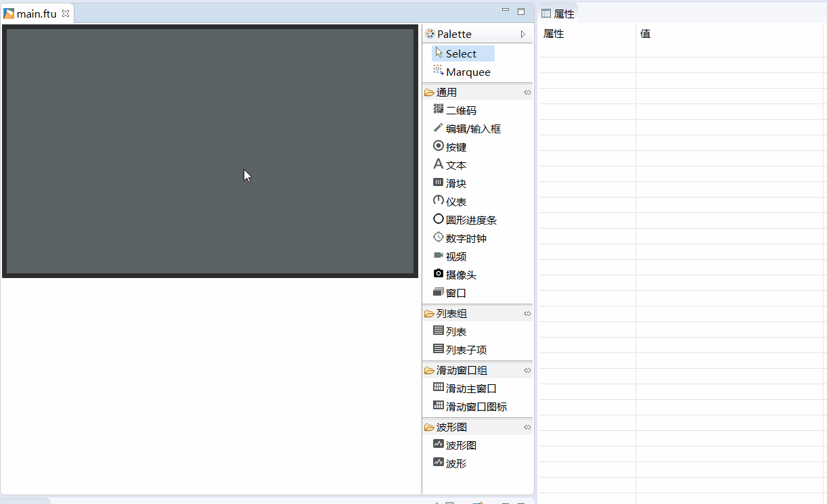
Task: Maximize the main.ftu editor pane
Action: pos(521,11)
